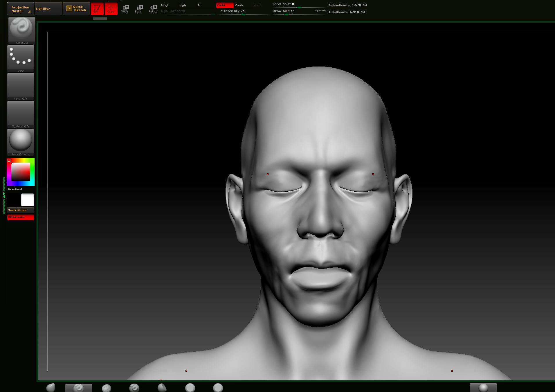Image resolution: width=555 pixels, height=392 pixels.
Task: Click the Rgb Intensity slider
Action: tap(188, 12)
